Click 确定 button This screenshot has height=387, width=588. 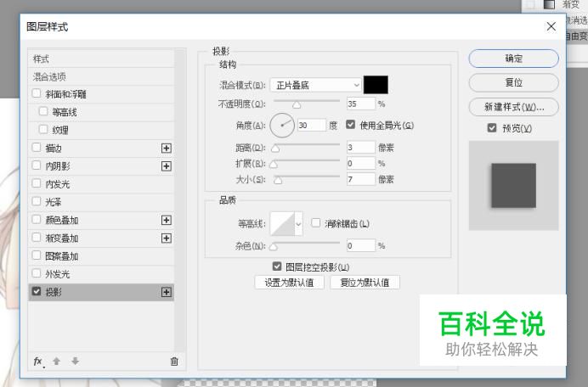tap(514, 59)
